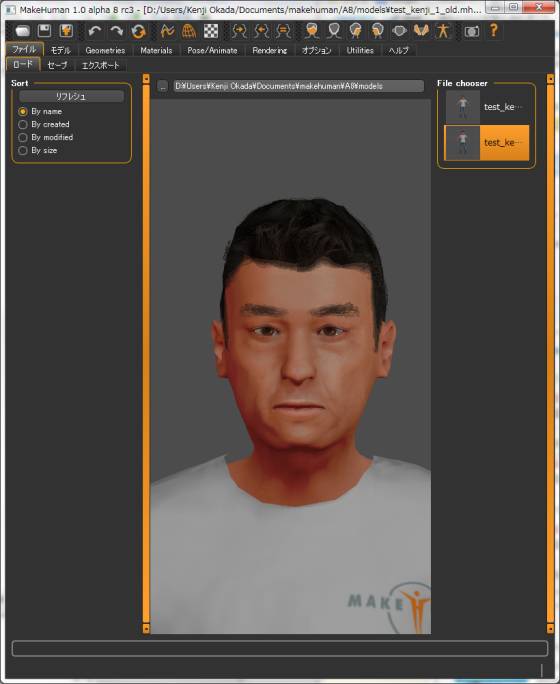This screenshot has height=684, width=560.
Task: Select the By modified sort option
Action: pyautogui.click(x=46, y=137)
